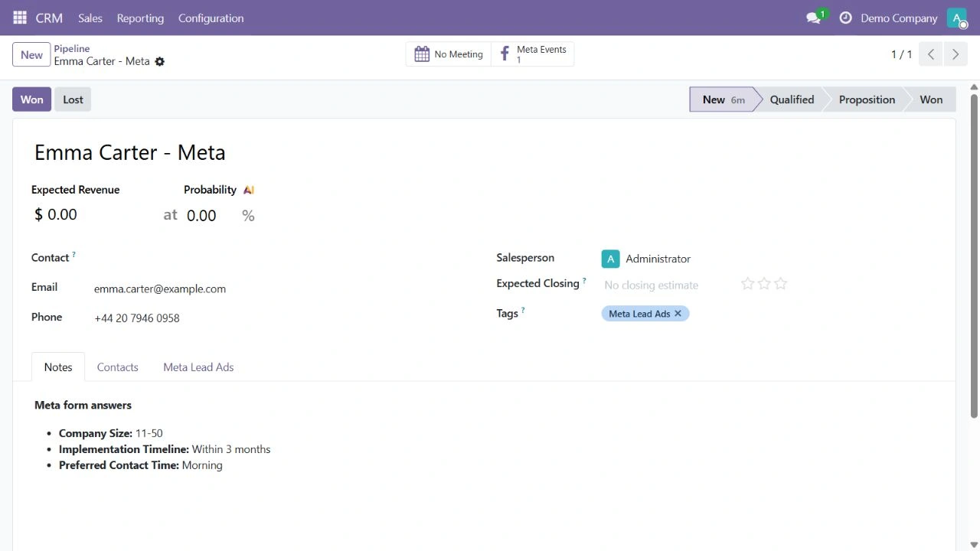The image size is (980, 551).
Task: Go back to Pipeline breadcrumb
Action: (x=72, y=48)
